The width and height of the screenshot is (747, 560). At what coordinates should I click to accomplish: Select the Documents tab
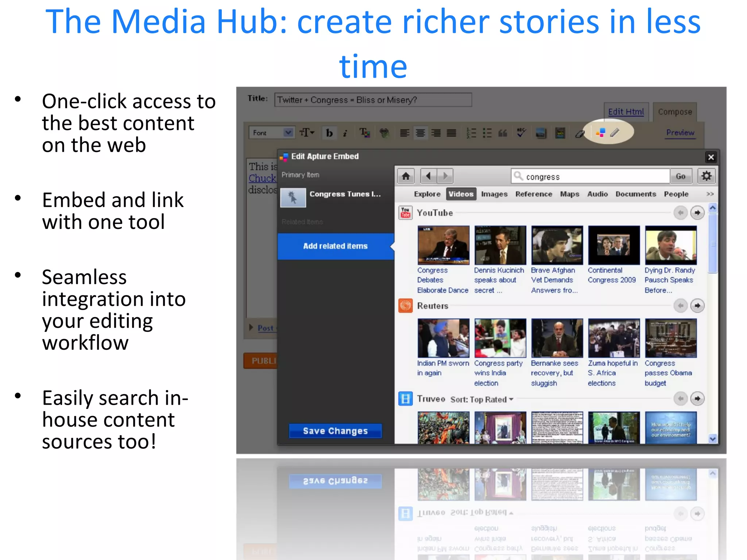[636, 194]
